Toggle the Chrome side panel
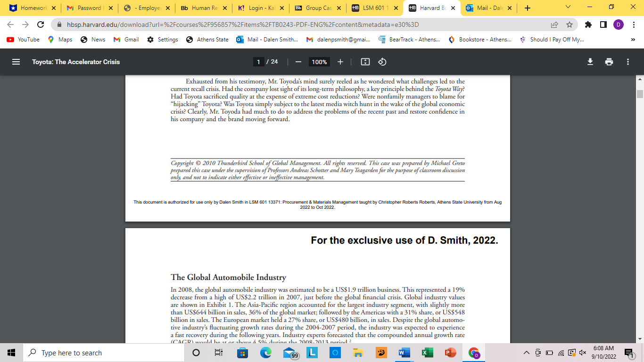 click(x=603, y=25)
